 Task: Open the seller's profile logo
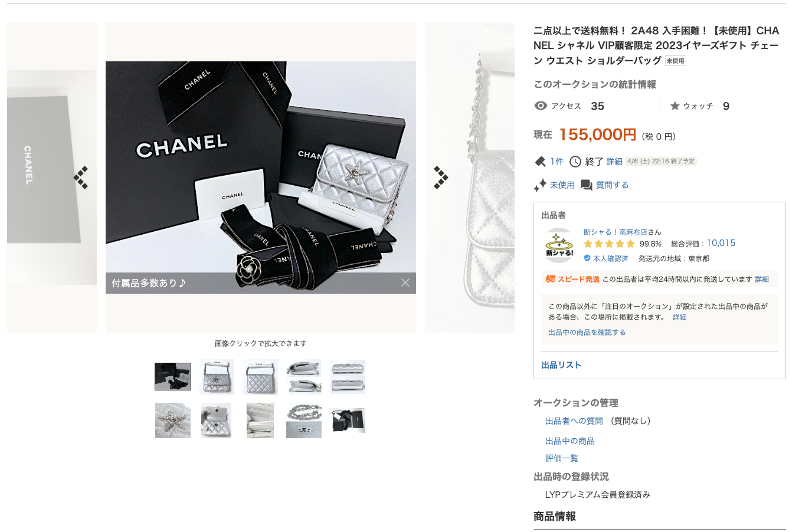(x=559, y=245)
